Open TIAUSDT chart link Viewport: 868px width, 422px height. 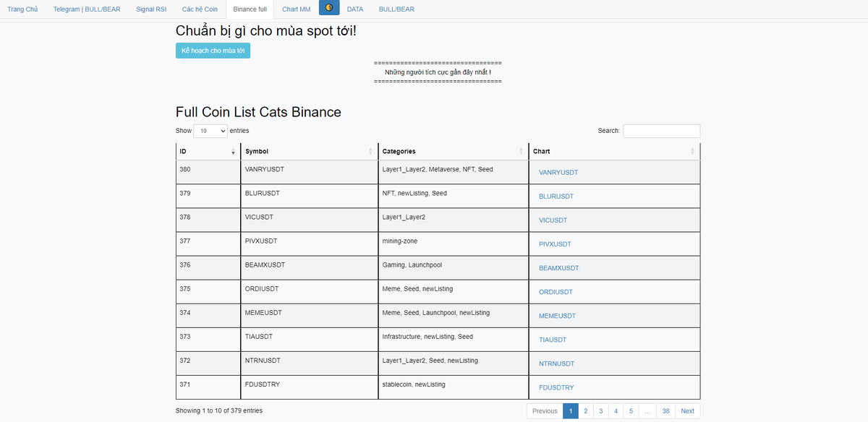tap(553, 340)
